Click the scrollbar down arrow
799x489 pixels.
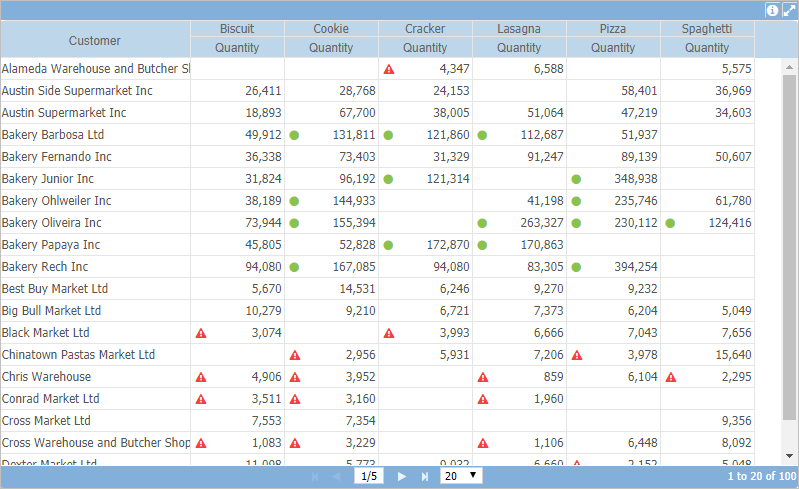click(x=789, y=456)
